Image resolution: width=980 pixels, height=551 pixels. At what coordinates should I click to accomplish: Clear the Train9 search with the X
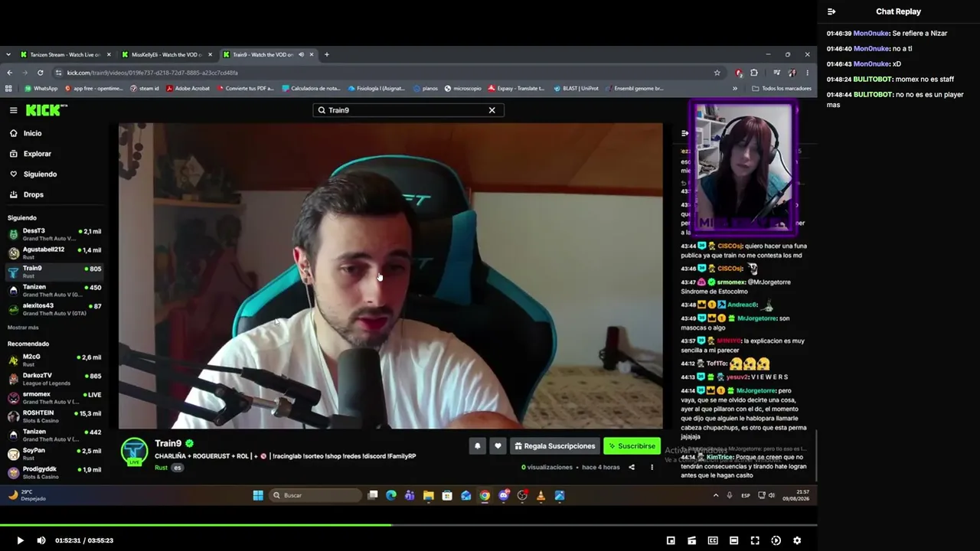[492, 110]
